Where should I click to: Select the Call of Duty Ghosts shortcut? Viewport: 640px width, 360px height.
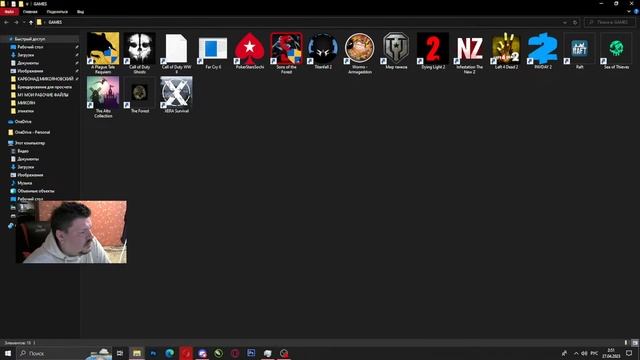tap(140, 53)
